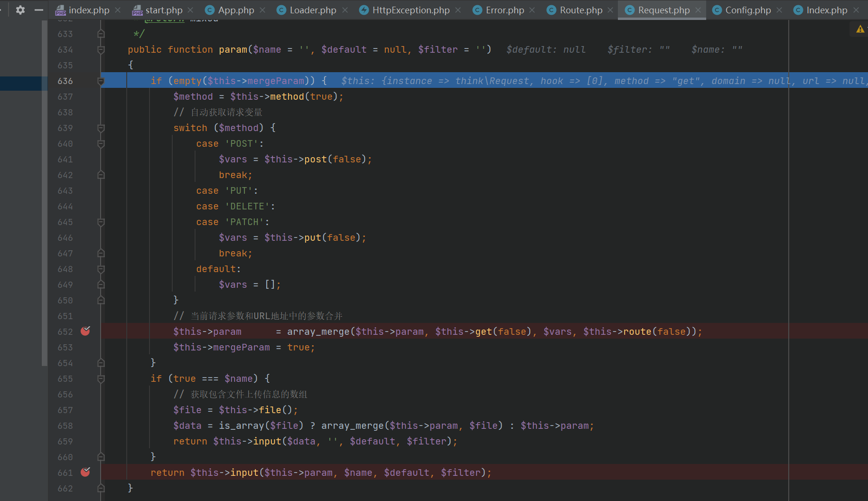The height and width of the screenshot is (501, 868).
Task: Open the App.php editor tab
Action: (x=236, y=10)
